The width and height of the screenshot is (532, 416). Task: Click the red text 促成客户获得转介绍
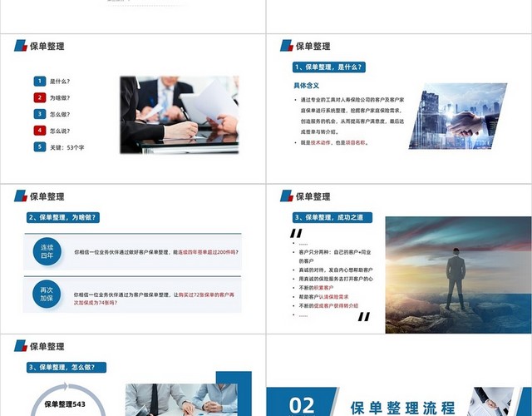pyautogui.click(x=336, y=305)
